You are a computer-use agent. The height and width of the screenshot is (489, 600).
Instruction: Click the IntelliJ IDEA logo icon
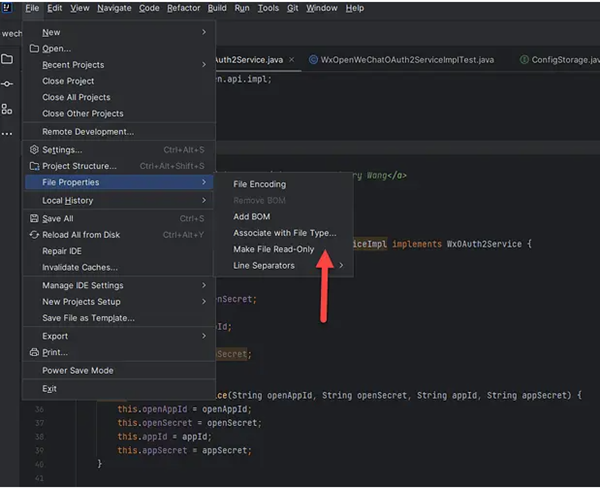click(9, 8)
